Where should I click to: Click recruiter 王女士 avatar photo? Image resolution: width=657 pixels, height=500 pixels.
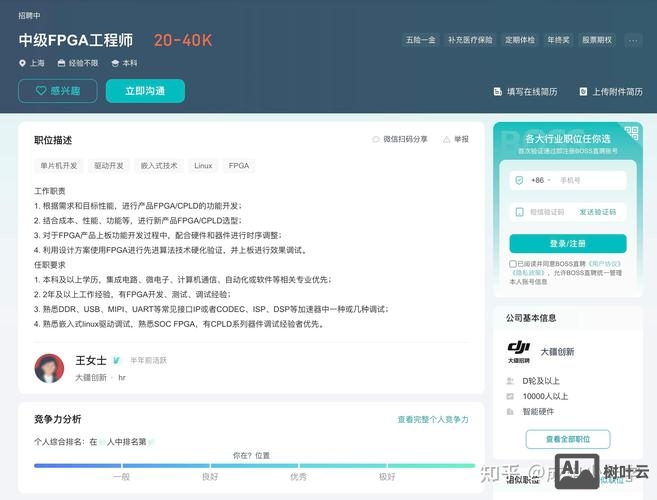point(49,368)
